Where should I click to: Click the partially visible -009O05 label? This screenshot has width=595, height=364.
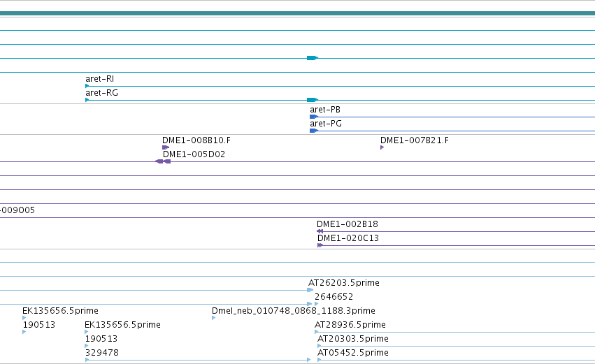17,210
